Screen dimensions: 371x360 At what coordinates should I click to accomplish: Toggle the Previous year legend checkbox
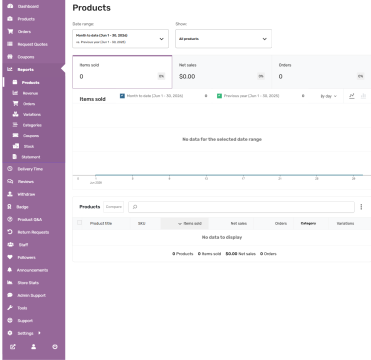coord(219,96)
